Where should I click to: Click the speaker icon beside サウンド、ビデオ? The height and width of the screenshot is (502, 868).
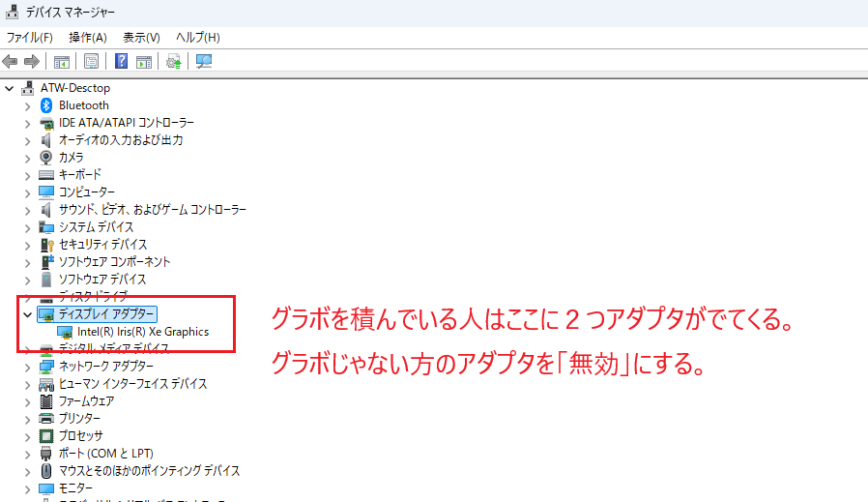[x=46, y=210]
